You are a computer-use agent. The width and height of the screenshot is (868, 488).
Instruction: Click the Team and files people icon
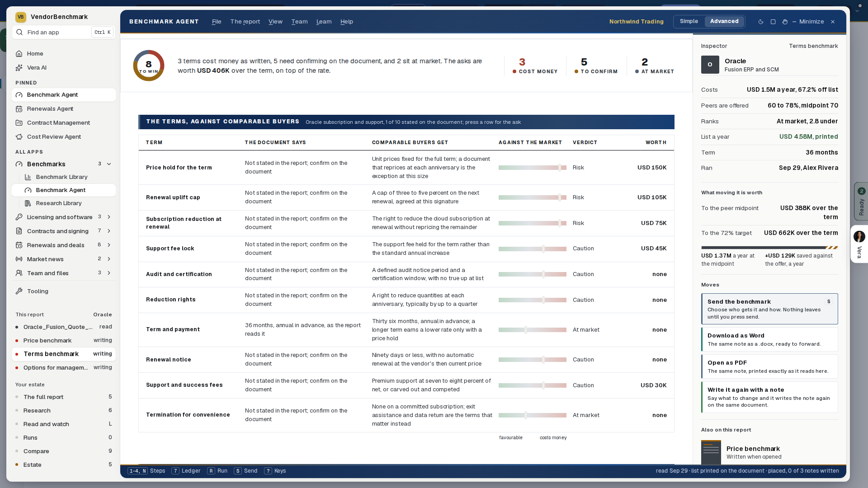click(x=19, y=273)
